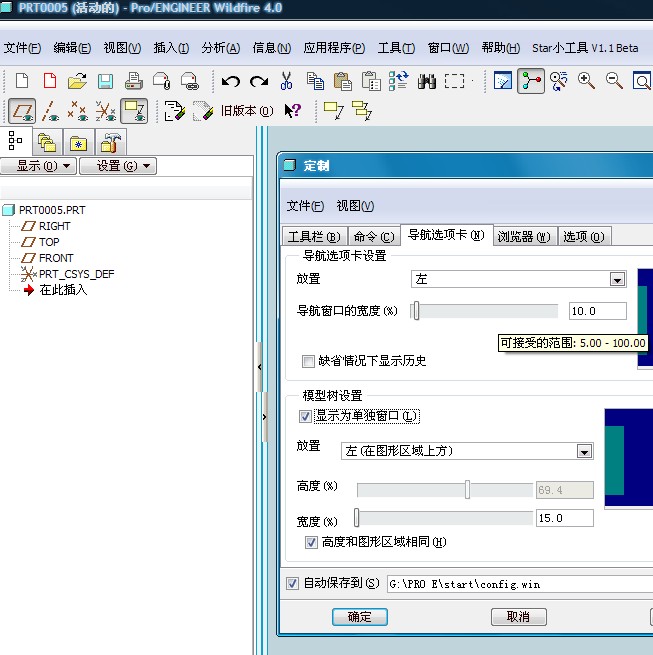The height and width of the screenshot is (655, 653).
Task: Select the 在此插入 insert marker
Action: 63,289
